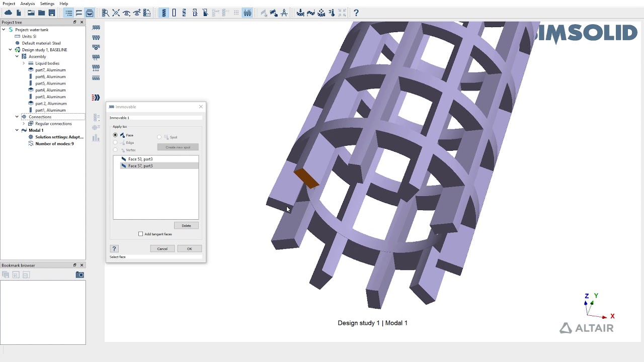This screenshot has height=362, width=644.
Task: Click the hollow rectangle outline icon in the toolbar
Action: pyautogui.click(x=174, y=13)
